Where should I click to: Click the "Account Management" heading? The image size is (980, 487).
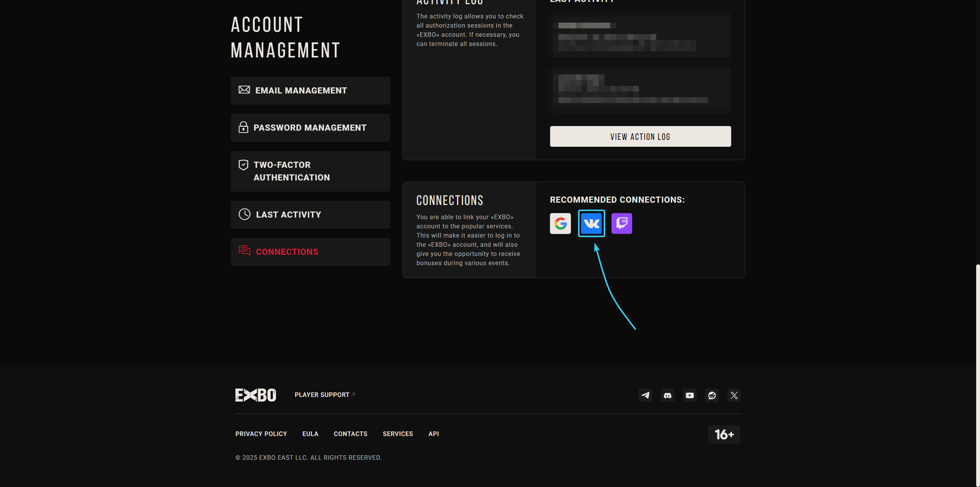click(x=286, y=37)
